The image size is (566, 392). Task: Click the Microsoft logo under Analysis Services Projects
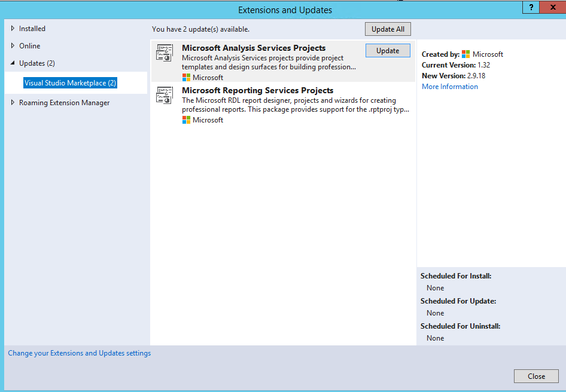(186, 77)
